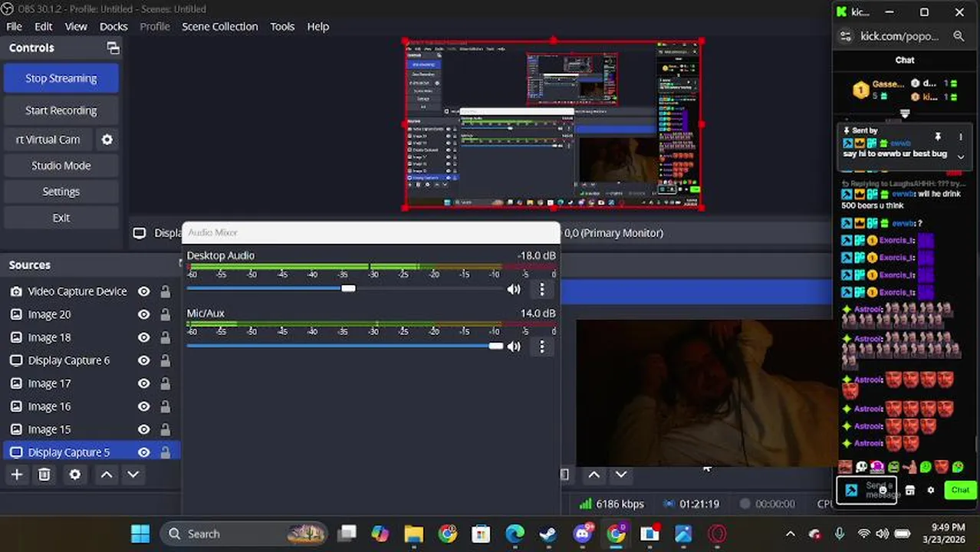980x552 pixels.
Task: Expand the pinned message chevron in Kick
Action: [960, 156]
